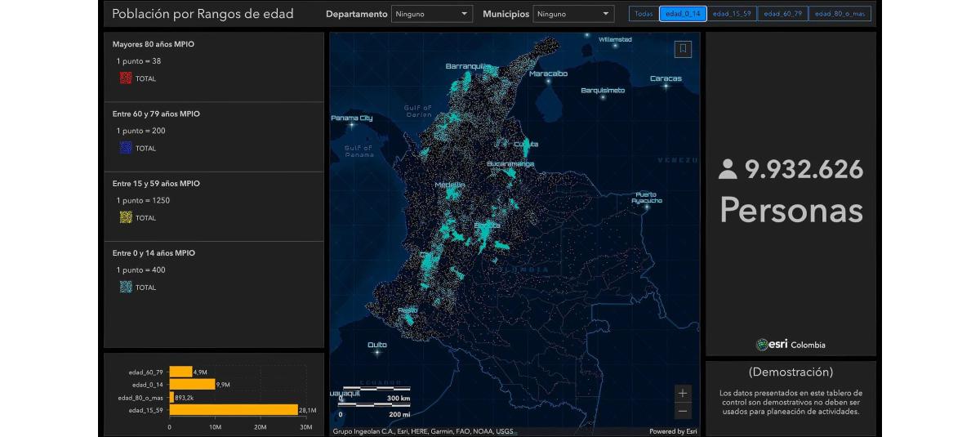Click the yellow 15 y 59 años legend symbol
This screenshot has height=437, width=980.
125,217
